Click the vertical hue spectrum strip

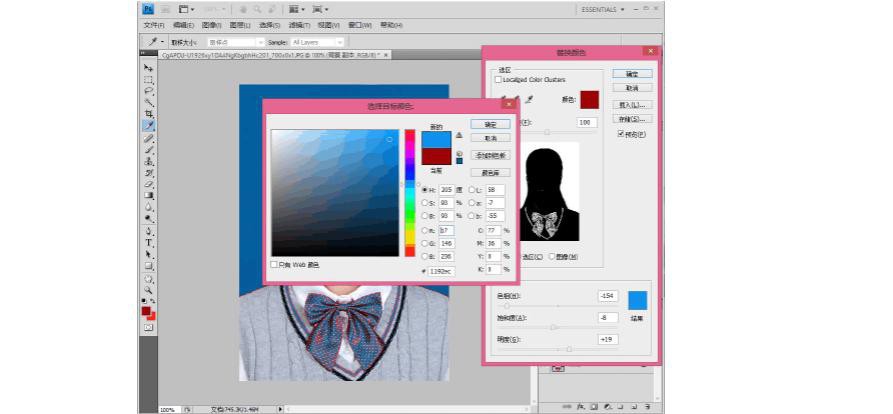[x=410, y=192]
